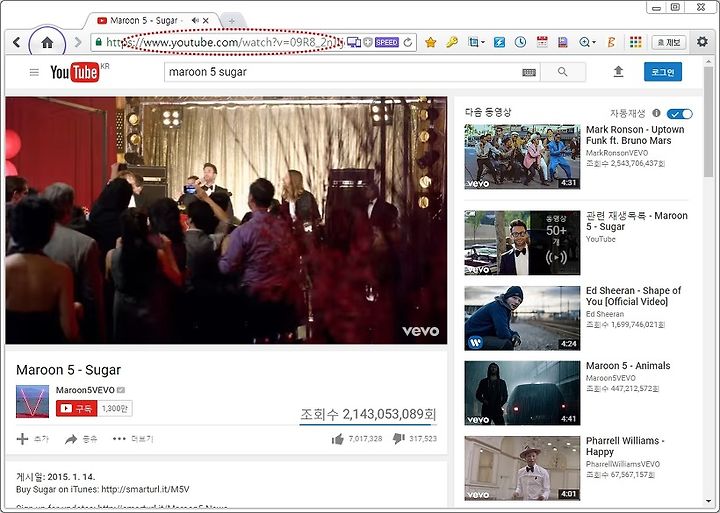Open history with the clock icon
The height and width of the screenshot is (513, 720).
(520, 43)
